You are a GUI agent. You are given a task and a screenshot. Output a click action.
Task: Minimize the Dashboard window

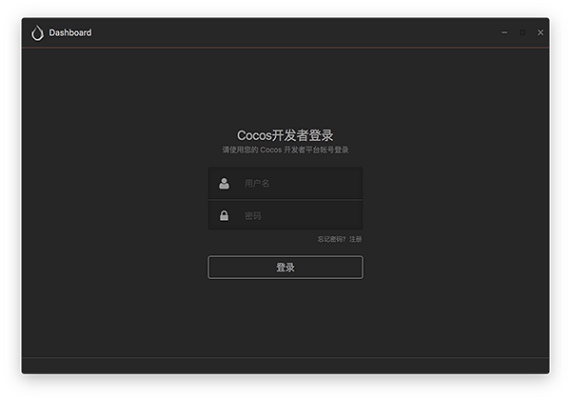pyautogui.click(x=504, y=32)
